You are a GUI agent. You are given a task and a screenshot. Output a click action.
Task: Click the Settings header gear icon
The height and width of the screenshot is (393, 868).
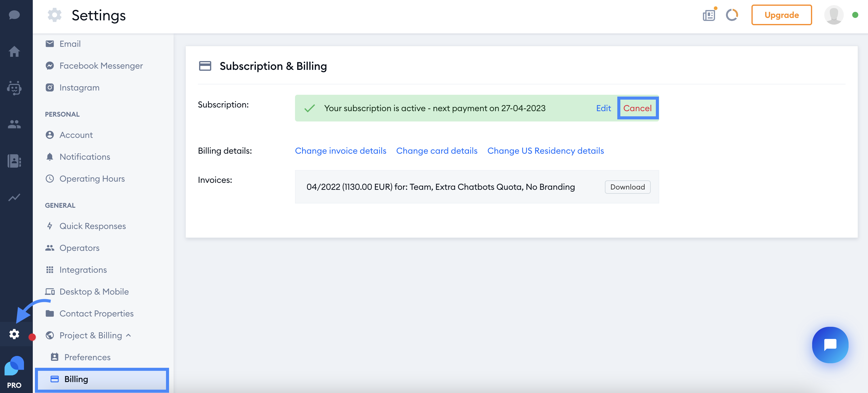pos(55,15)
